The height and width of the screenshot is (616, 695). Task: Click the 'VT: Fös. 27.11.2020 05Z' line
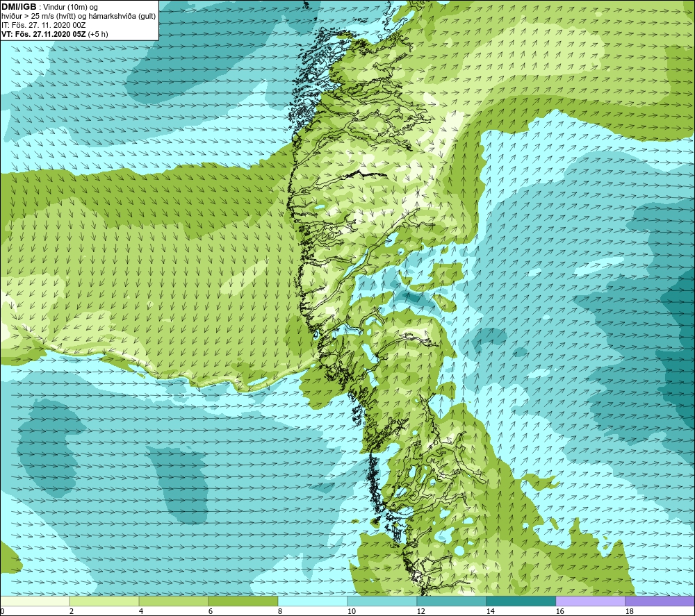(44, 34)
